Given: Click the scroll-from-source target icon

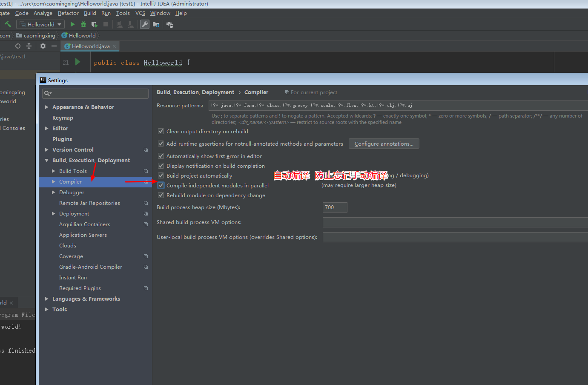Looking at the screenshot, I should (18, 46).
